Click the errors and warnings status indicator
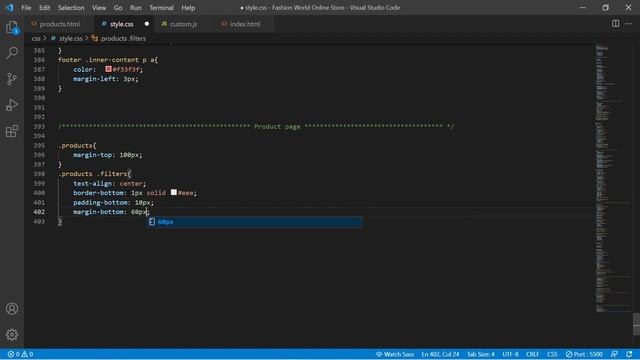Screen dimensions: 640x360 tap(20, 354)
